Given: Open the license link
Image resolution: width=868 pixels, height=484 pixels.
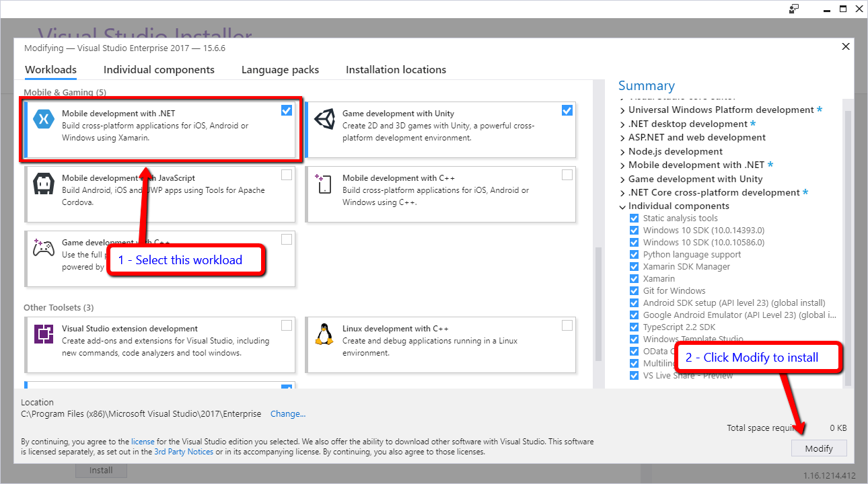Looking at the screenshot, I should tap(143, 442).
